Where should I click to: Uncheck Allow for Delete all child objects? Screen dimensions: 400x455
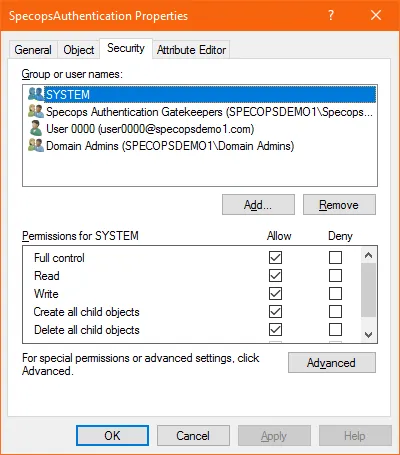pos(275,330)
